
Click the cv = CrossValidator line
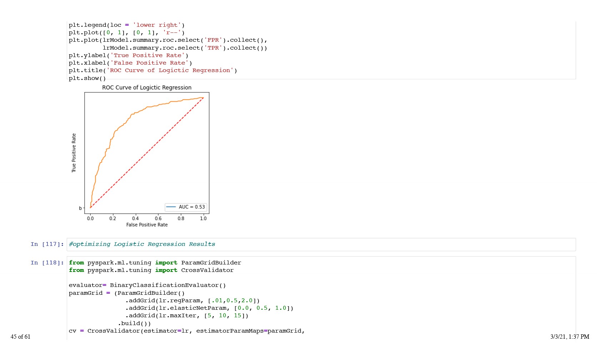click(186, 331)
